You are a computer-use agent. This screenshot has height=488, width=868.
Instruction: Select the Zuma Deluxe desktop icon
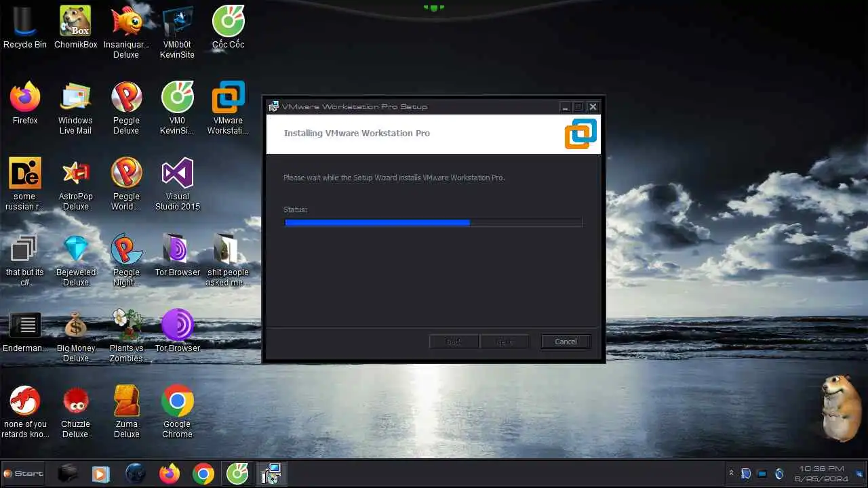[126, 412]
